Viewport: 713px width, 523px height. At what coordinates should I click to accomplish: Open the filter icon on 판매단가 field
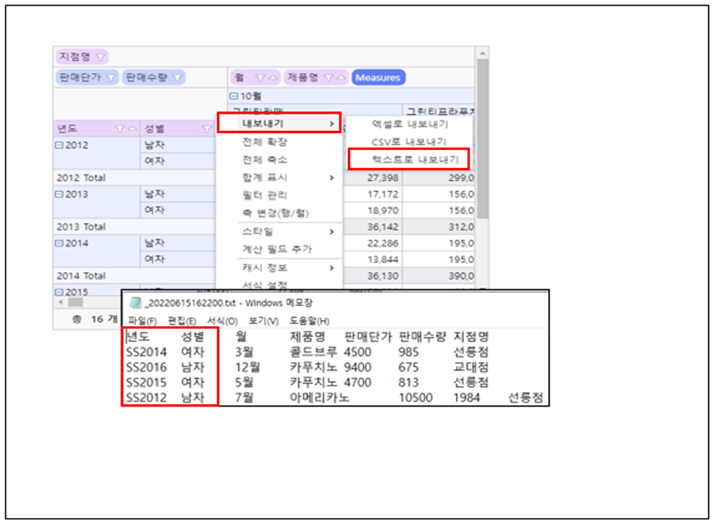pyautogui.click(x=110, y=78)
